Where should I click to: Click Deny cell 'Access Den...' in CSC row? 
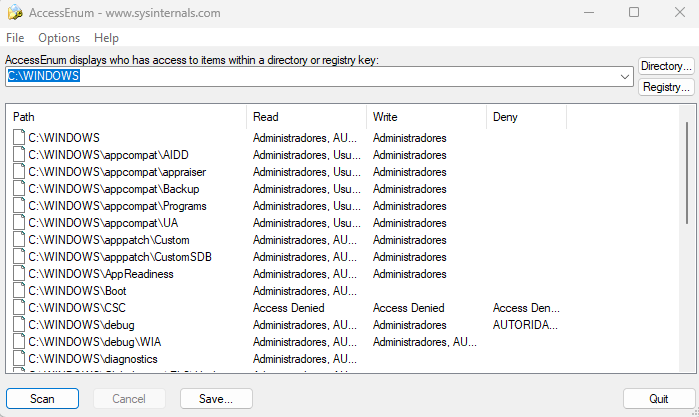click(x=526, y=308)
